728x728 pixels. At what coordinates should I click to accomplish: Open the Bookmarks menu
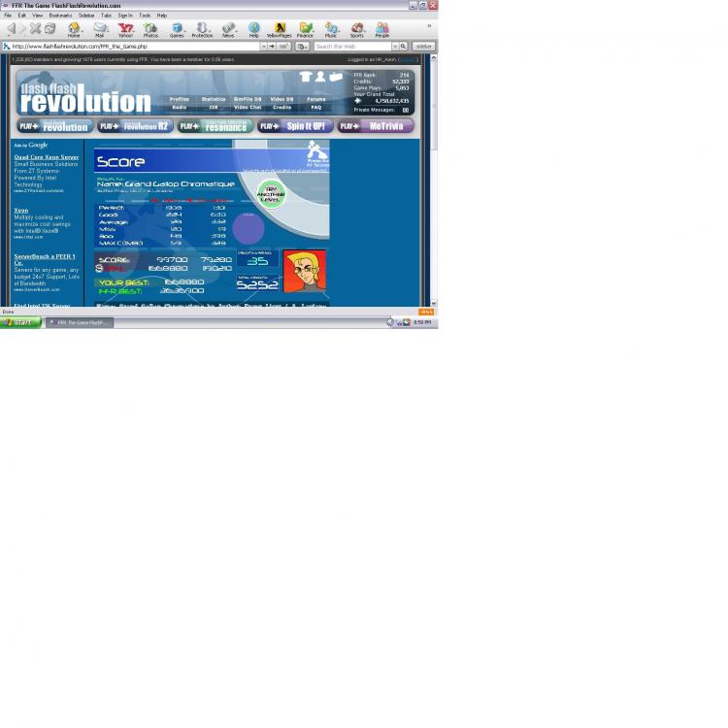tap(60, 16)
